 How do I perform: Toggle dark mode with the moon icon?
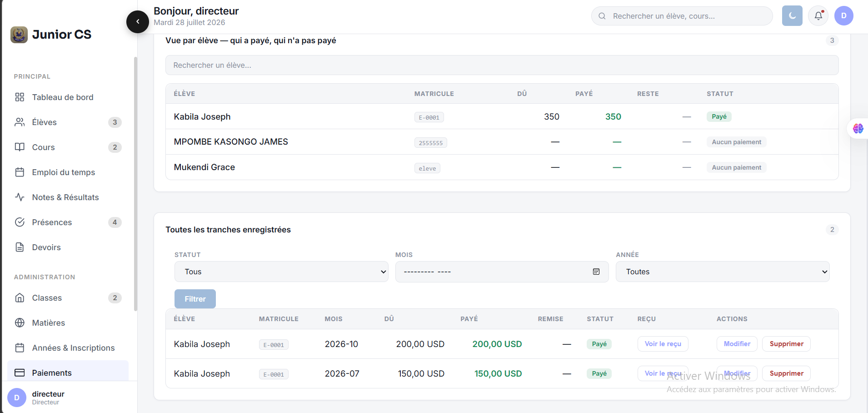(x=792, y=16)
